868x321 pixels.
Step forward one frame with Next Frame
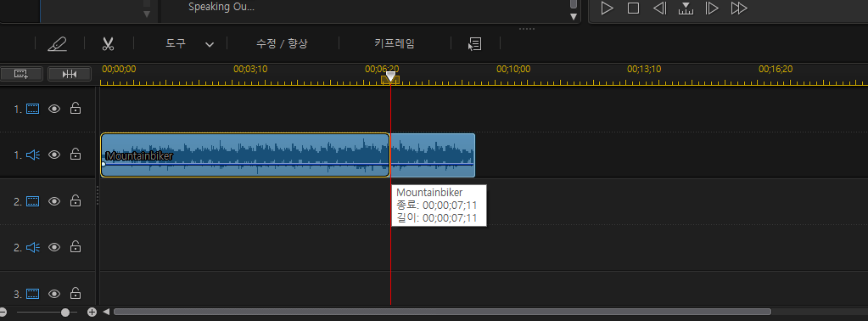click(x=712, y=8)
